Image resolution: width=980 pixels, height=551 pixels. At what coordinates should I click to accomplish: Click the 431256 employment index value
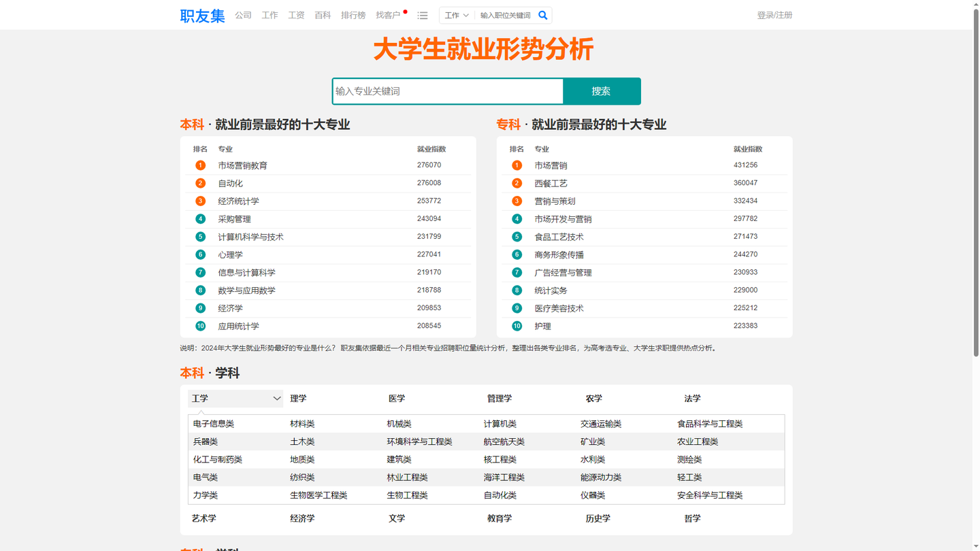click(746, 165)
